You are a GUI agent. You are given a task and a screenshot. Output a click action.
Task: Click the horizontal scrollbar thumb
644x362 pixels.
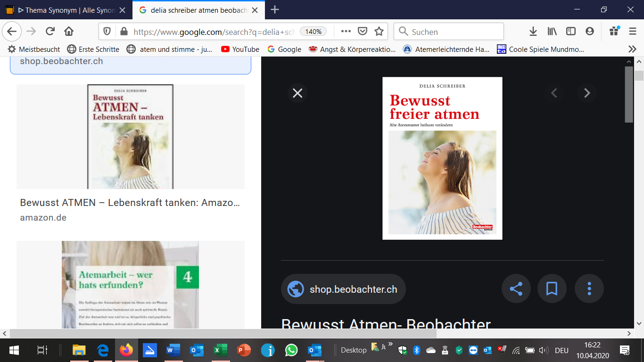(223, 333)
